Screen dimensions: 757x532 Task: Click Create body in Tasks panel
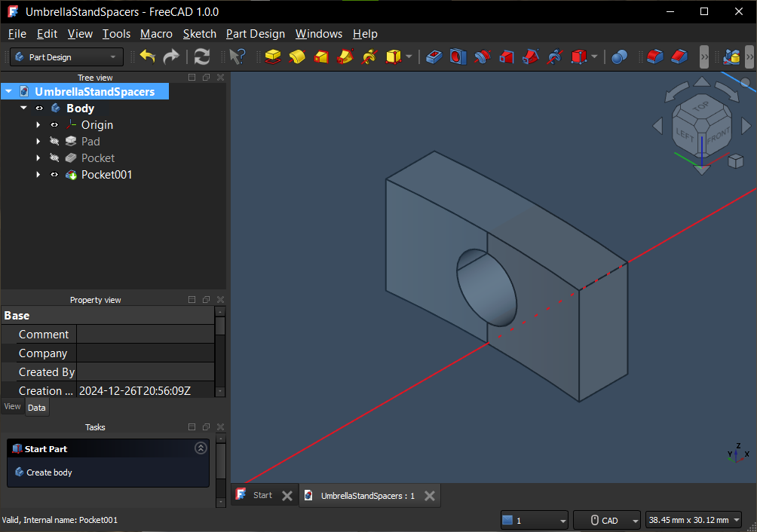(x=49, y=472)
